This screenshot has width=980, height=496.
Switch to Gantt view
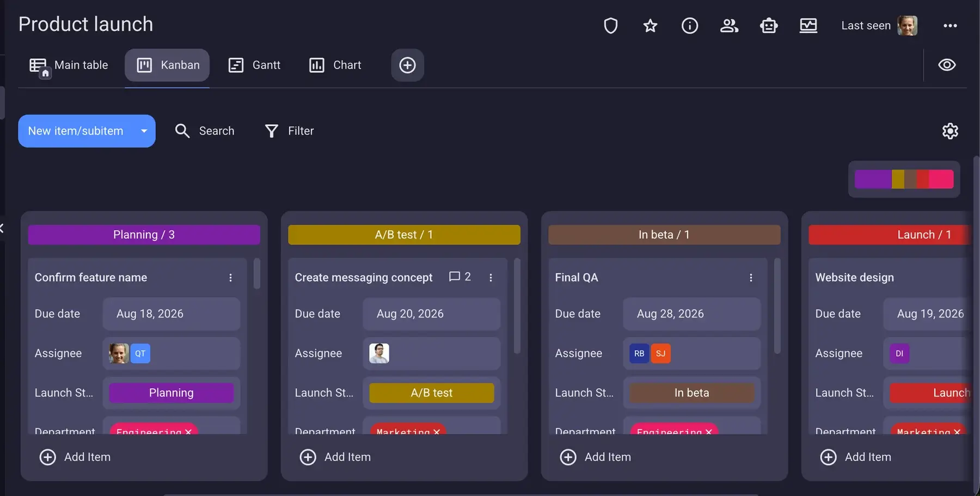click(x=254, y=65)
